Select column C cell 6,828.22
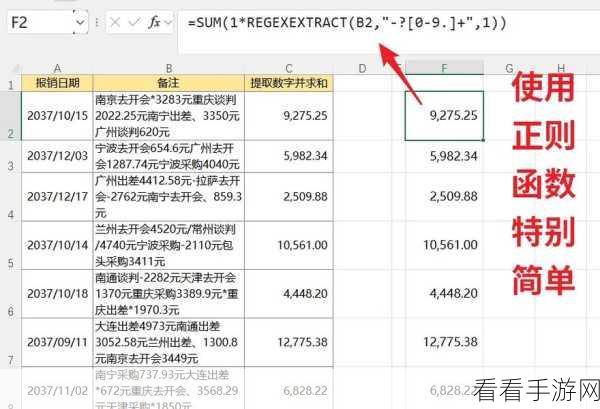 pos(289,388)
